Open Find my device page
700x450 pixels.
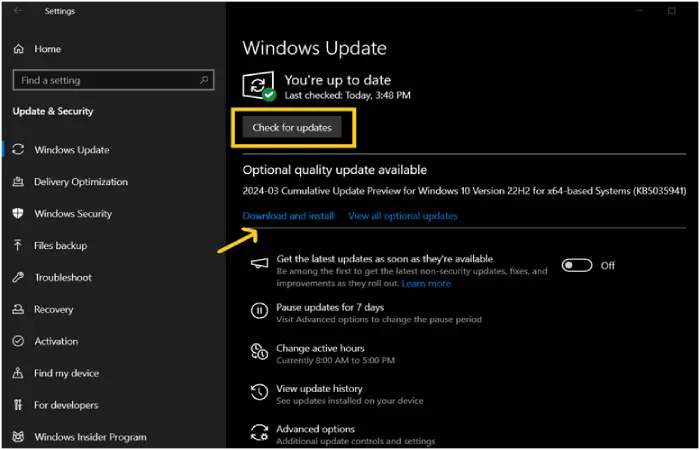tap(66, 373)
